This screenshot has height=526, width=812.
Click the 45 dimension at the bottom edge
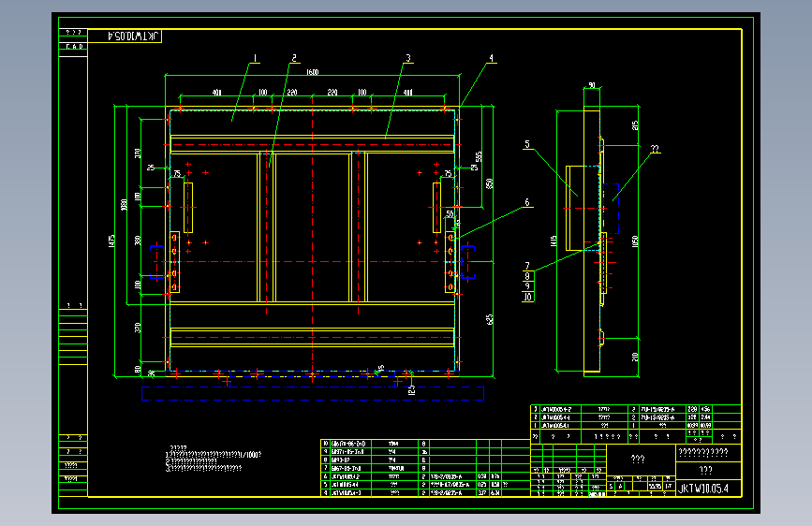click(x=380, y=369)
